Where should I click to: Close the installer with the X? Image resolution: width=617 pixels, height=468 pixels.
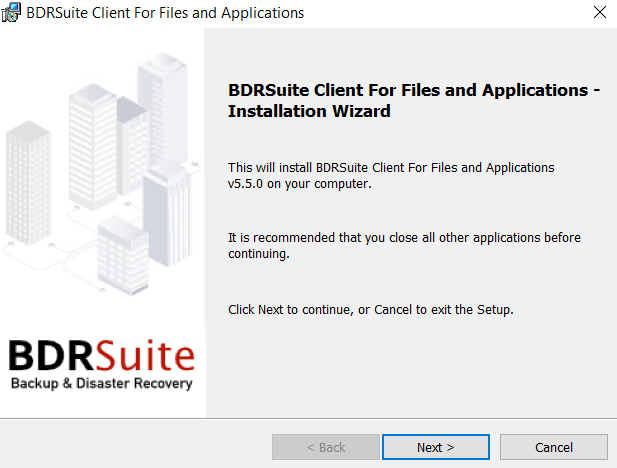pos(600,12)
